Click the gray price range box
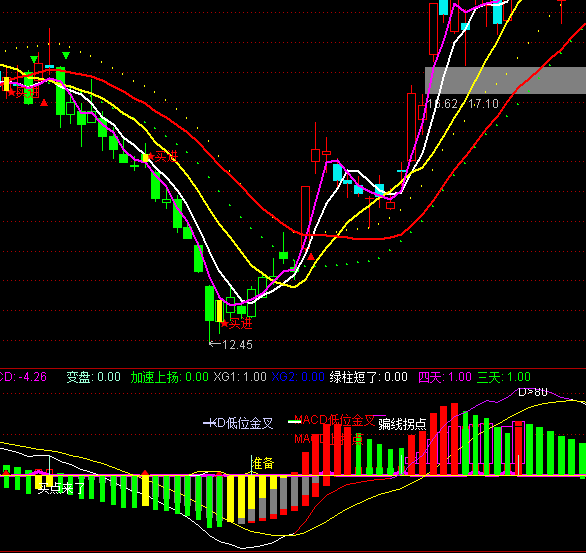 pyautogui.click(x=505, y=80)
